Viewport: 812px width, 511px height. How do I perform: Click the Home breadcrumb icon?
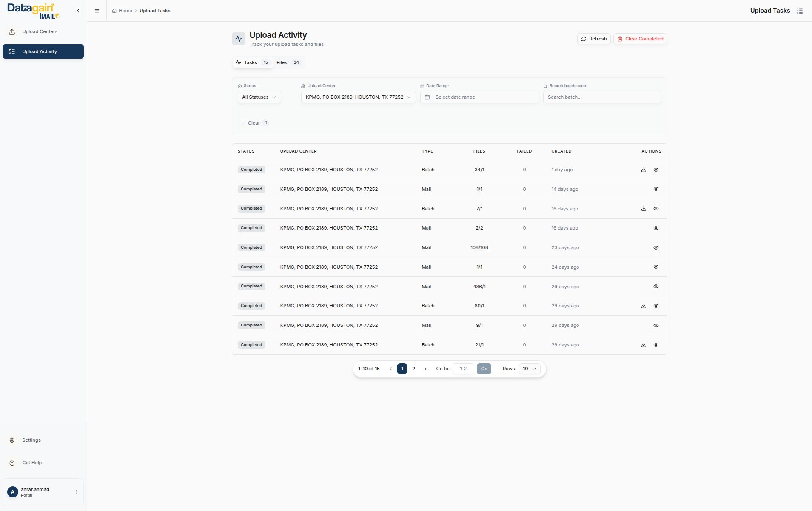(114, 11)
